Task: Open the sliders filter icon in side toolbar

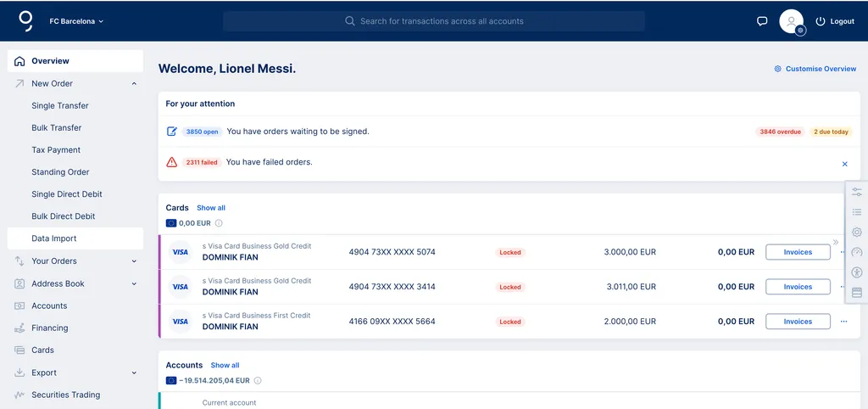Action: (x=857, y=192)
